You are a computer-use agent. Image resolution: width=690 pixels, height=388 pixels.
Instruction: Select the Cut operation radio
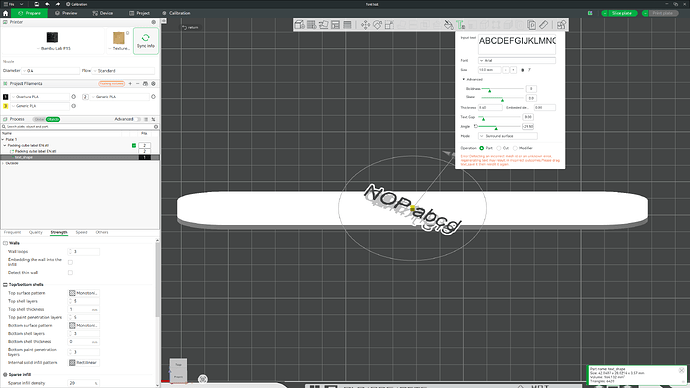tap(499, 148)
